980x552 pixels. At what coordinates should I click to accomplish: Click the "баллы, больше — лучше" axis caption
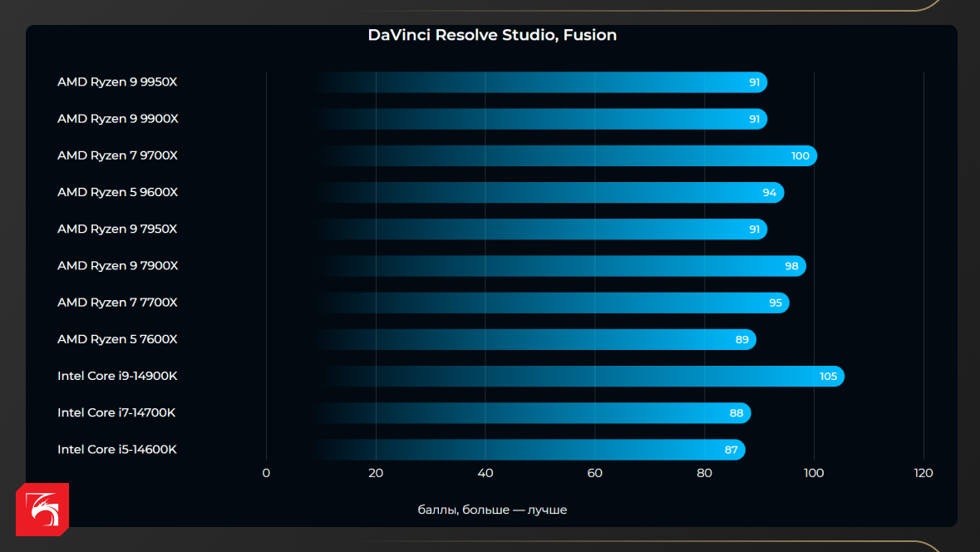click(493, 510)
